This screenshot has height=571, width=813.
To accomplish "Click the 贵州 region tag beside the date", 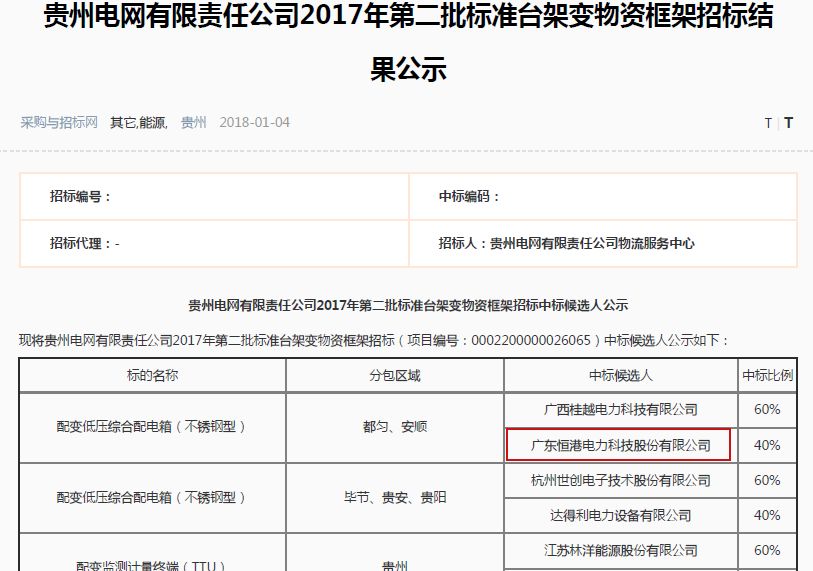I will pyautogui.click(x=193, y=122).
